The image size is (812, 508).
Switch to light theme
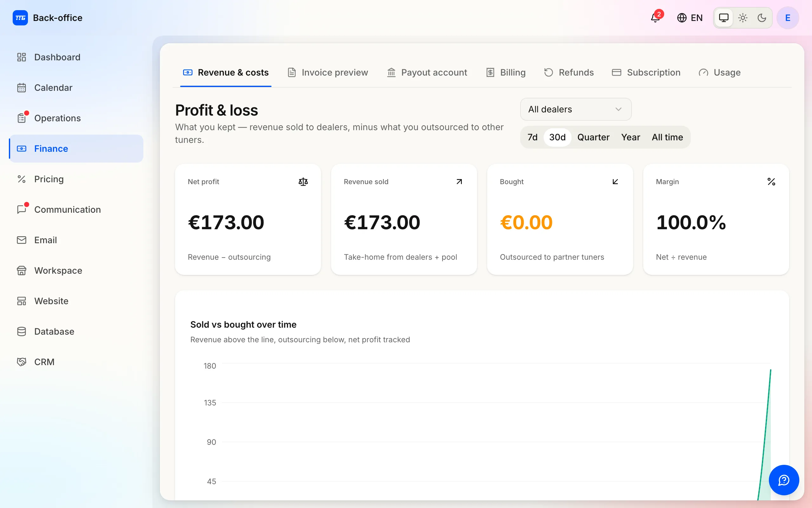coord(743,18)
